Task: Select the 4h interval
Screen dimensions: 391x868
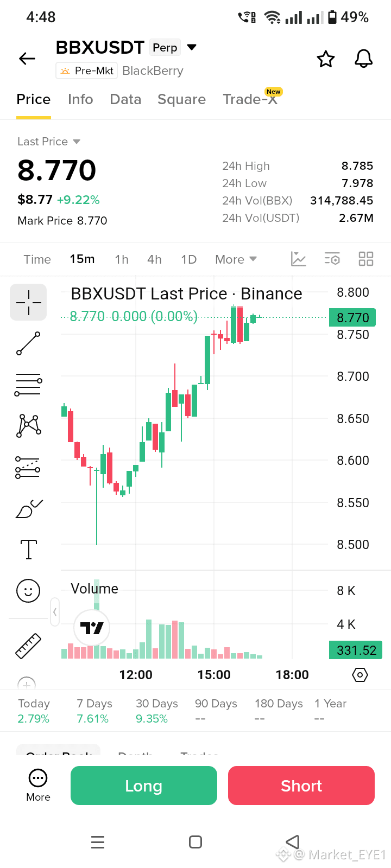Action: tap(154, 259)
